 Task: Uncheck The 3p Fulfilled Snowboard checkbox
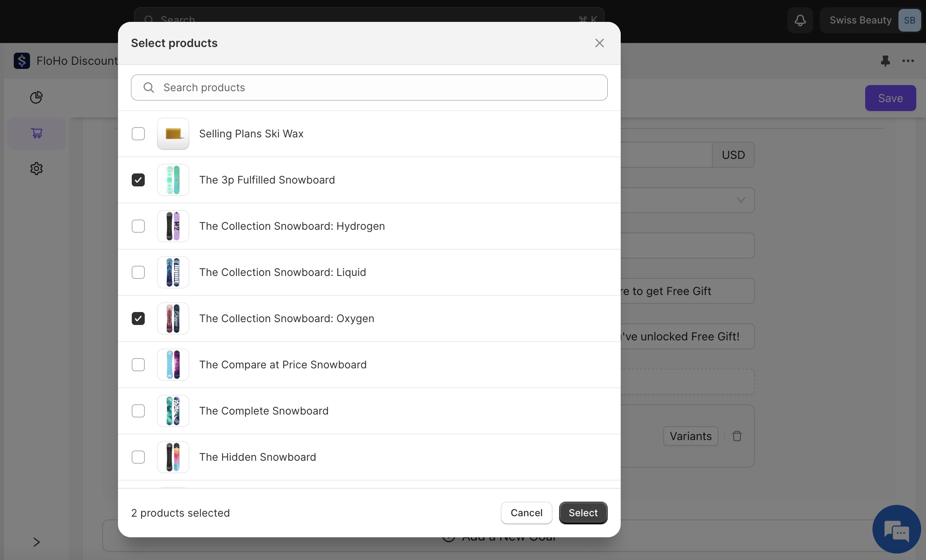point(138,180)
